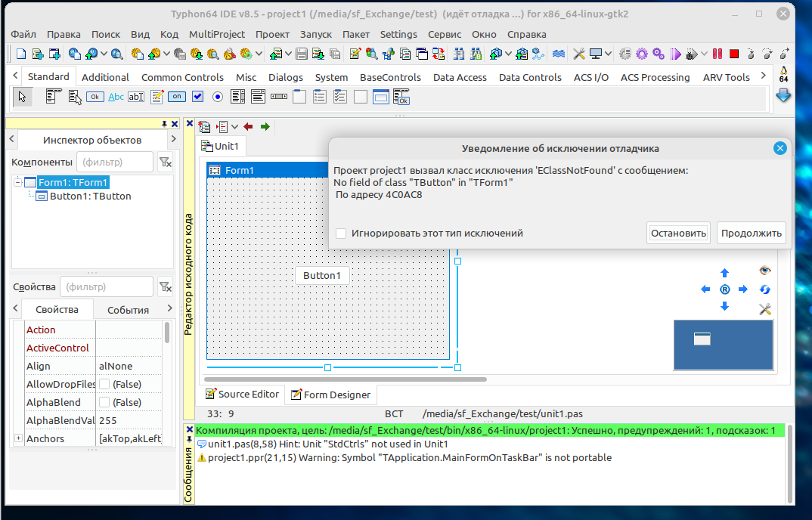
Task: Click the blue circular refresh icon in navigator
Action: [765, 289]
